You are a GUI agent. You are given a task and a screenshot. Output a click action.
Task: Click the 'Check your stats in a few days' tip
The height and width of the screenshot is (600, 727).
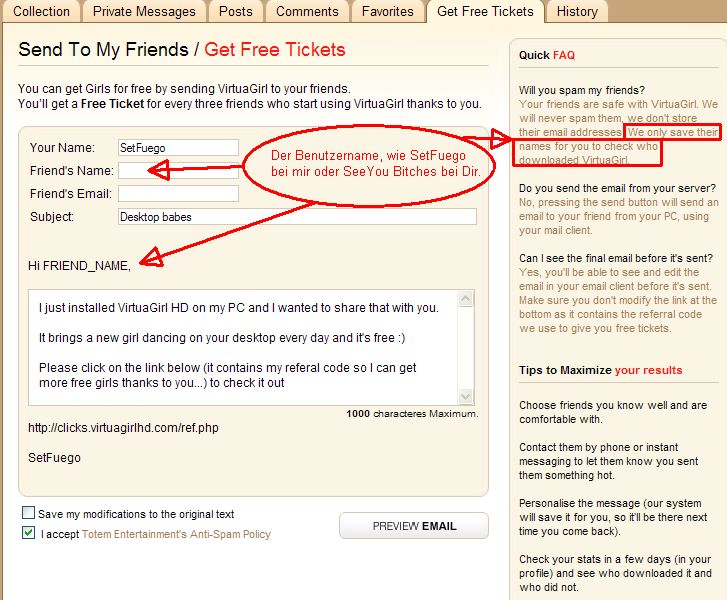tap(615, 573)
